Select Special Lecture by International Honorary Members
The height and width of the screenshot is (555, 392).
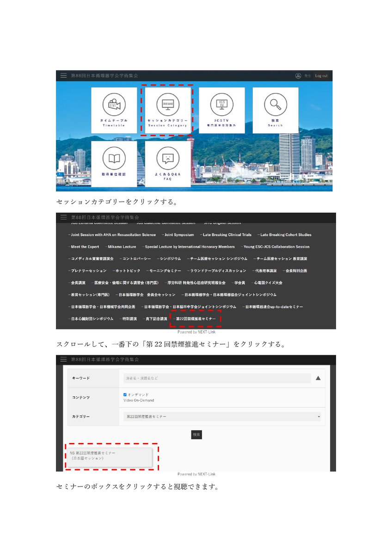(189, 247)
